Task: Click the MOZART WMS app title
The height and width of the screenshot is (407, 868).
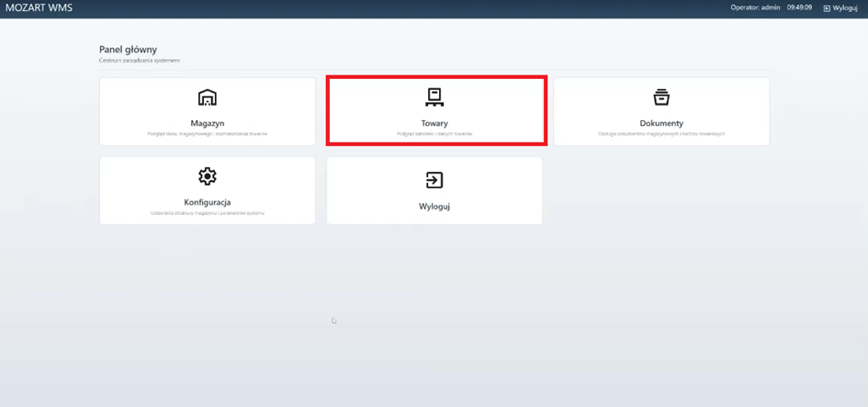Action: click(39, 8)
